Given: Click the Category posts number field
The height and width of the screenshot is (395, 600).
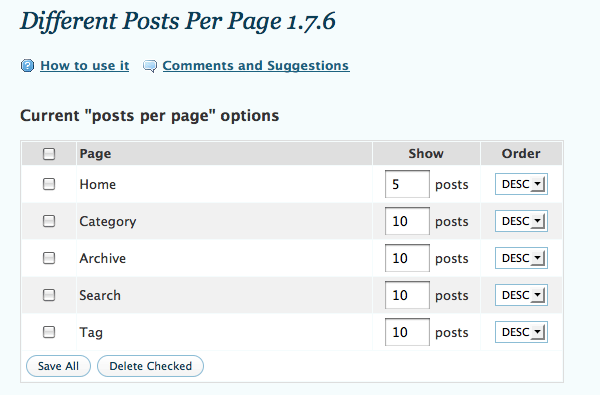Looking at the screenshot, I should (x=407, y=221).
